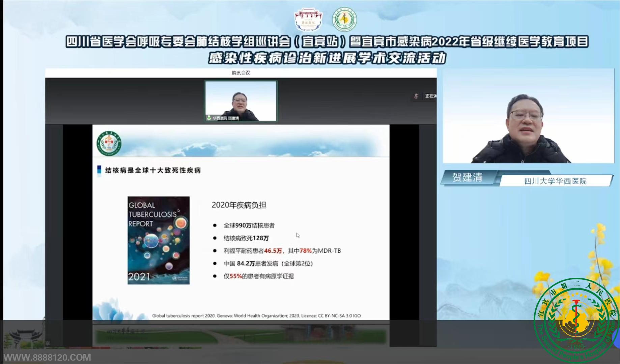Click the speaking indicator icon beside 正在讲
This screenshot has width=620, height=364.
[x=416, y=96]
